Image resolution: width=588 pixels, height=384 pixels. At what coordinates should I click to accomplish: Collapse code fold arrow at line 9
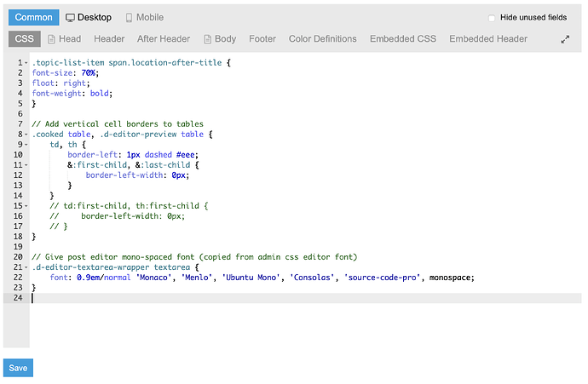pyautogui.click(x=26, y=145)
